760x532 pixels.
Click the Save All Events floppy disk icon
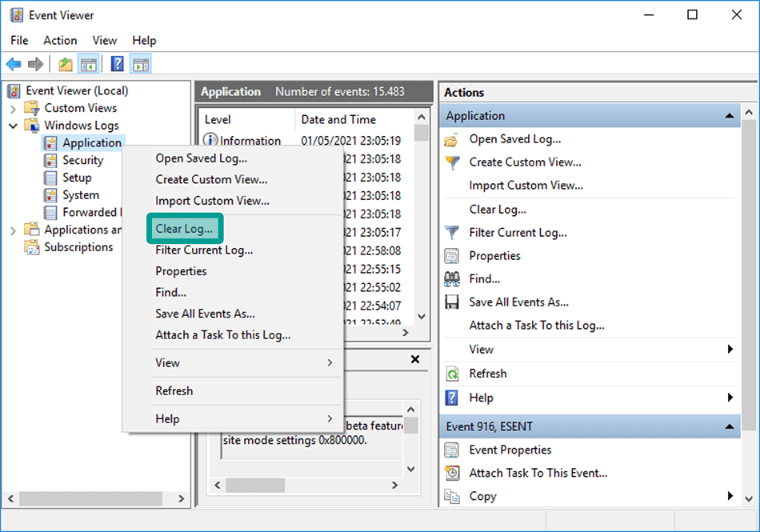point(452,302)
